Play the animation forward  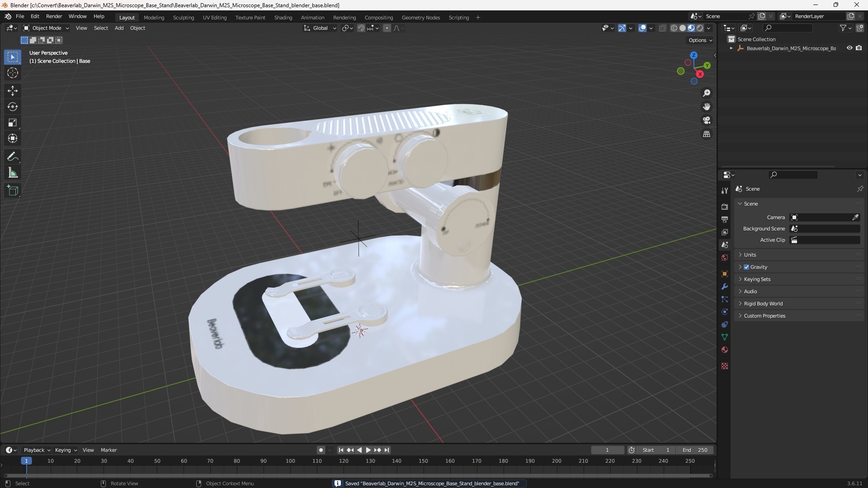[368, 450]
